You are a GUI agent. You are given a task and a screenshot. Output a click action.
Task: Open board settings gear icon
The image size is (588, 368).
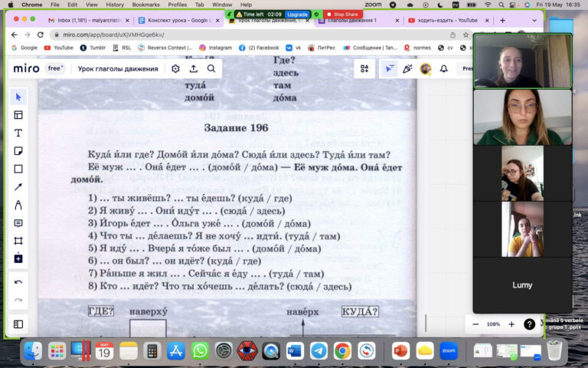tap(175, 68)
